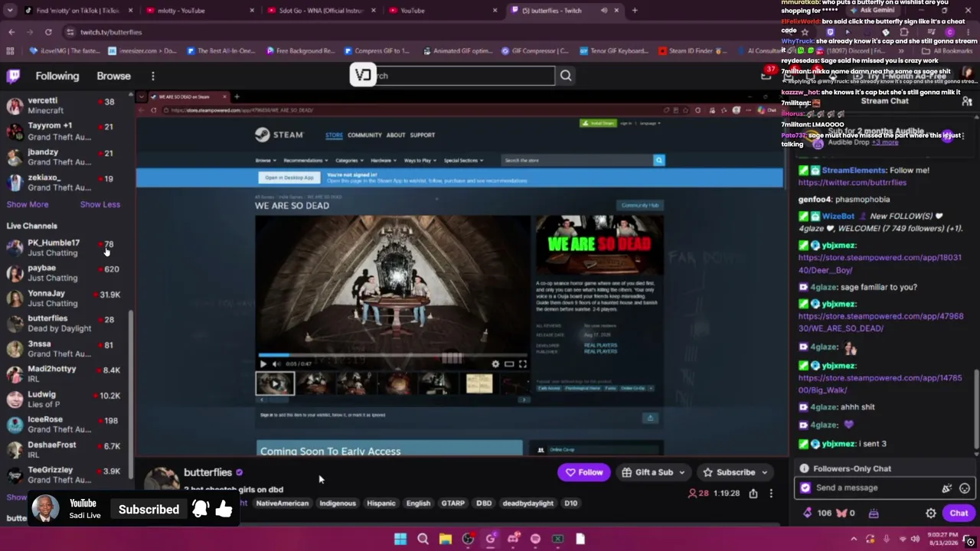Viewport: 980px width, 551px height.
Task: Click the Twitch search magnifier button
Action: [x=566, y=76]
